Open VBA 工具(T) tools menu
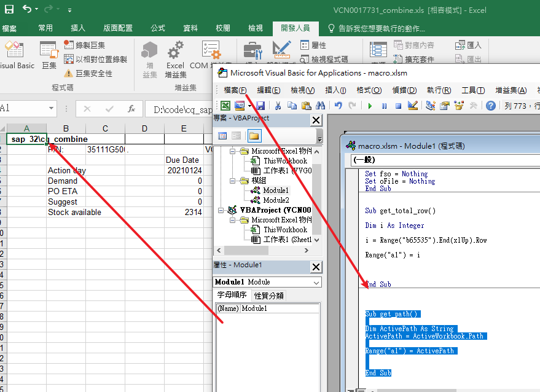 click(x=473, y=90)
